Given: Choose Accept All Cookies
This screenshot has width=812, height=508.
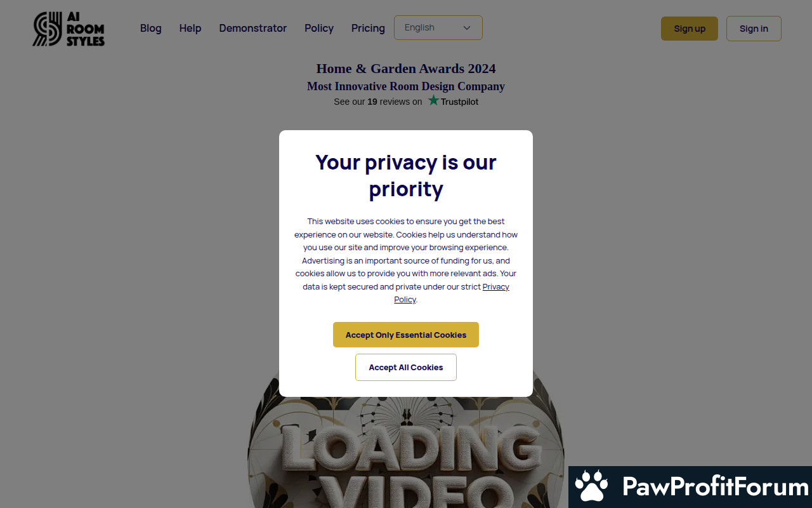Looking at the screenshot, I should pyautogui.click(x=406, y=368).
